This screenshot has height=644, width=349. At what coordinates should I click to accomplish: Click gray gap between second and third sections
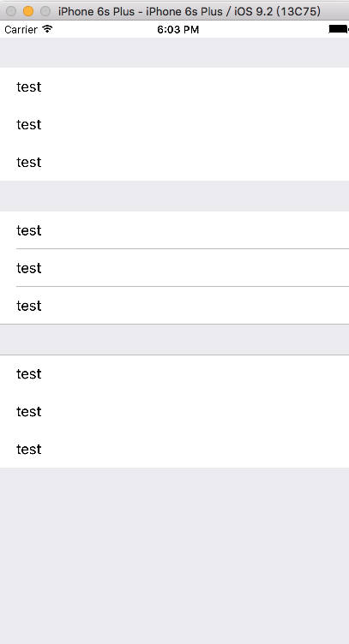tap(174, 340)
